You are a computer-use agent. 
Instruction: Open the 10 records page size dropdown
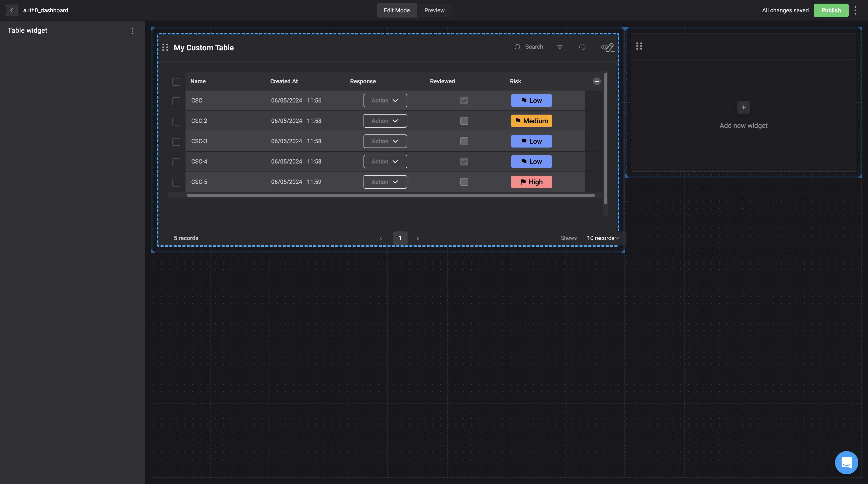point(603,238)
